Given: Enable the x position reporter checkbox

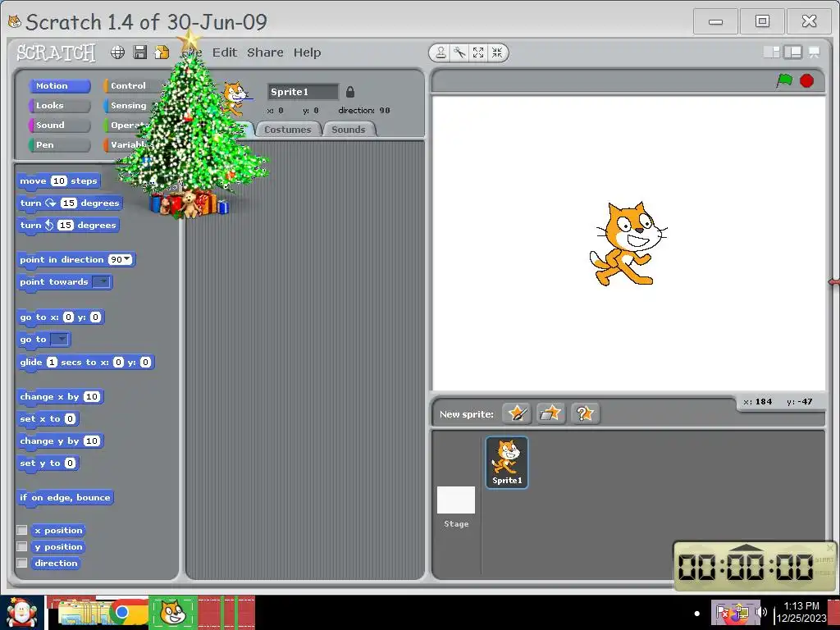Looking at the screenshot, I should pyautogui.click(x=22, y=530).
